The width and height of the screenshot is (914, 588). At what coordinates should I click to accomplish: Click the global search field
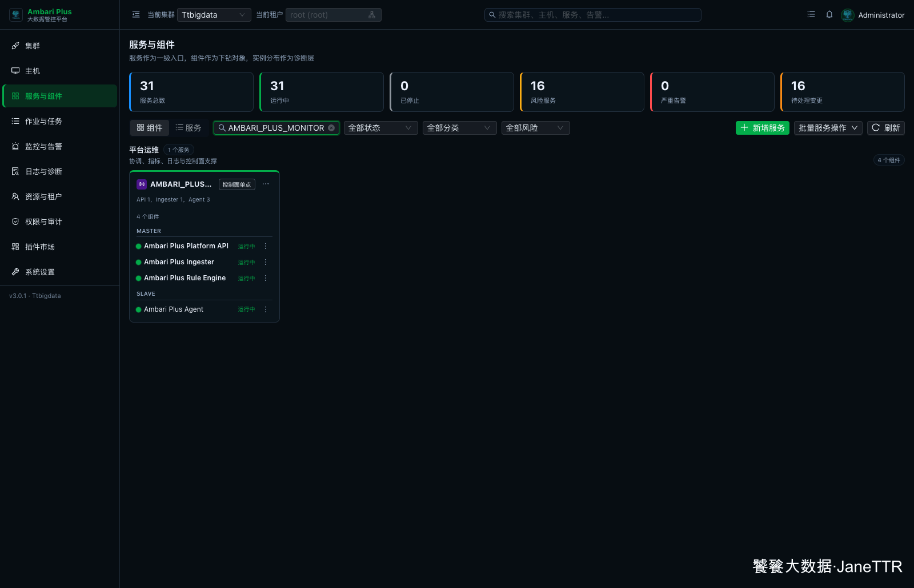593,15
